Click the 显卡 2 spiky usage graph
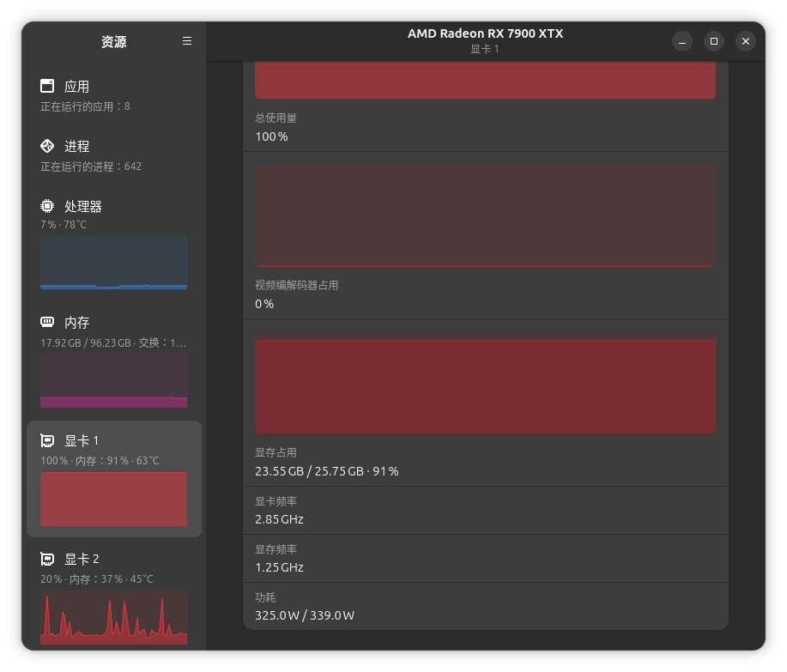This screenshot has width=787, height=672. coord(114,617)
